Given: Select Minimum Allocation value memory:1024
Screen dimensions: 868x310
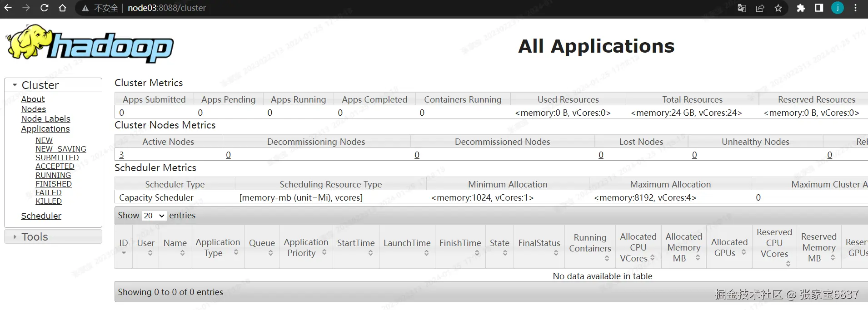Looking at the screenshot, I should click(482, 197).
